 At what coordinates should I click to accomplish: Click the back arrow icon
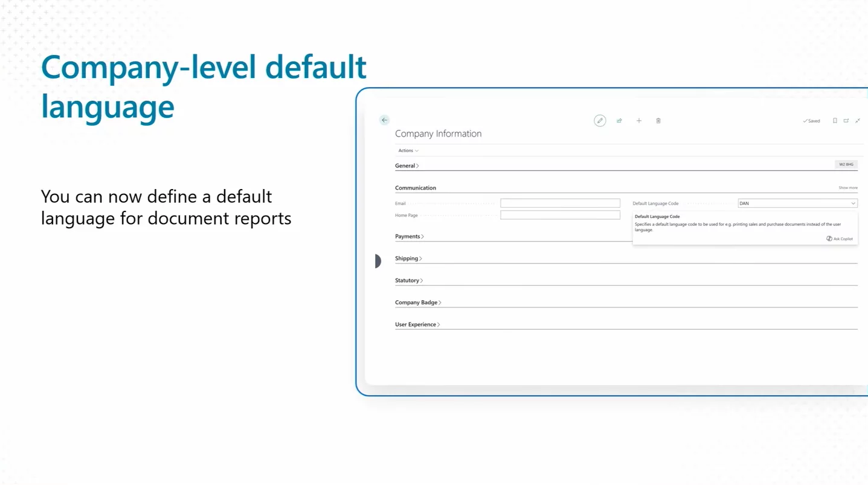(384, 120)
